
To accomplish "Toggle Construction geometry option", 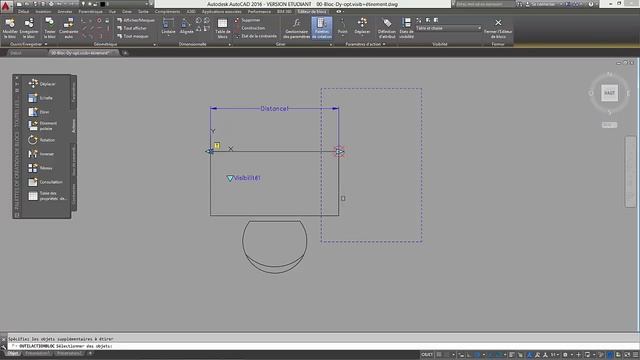I will (x=250, y=28).
